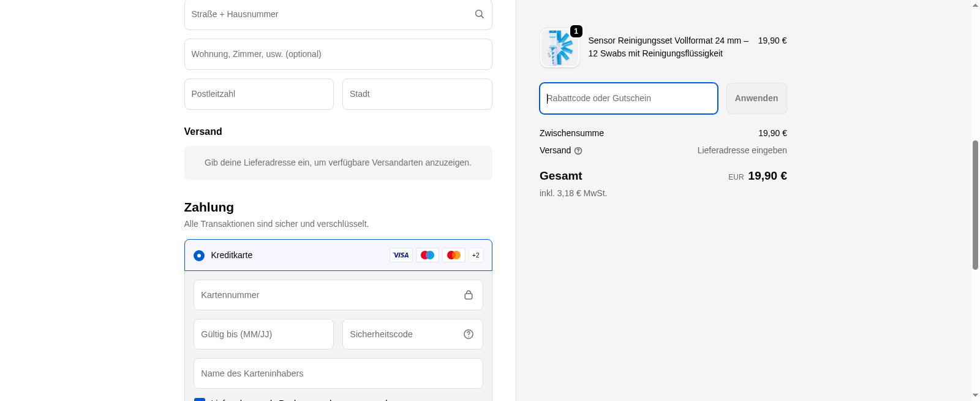Open the Sicherheitscode help question mark
Viewport: 980px width, 401px height.
(x=468, y=334)
